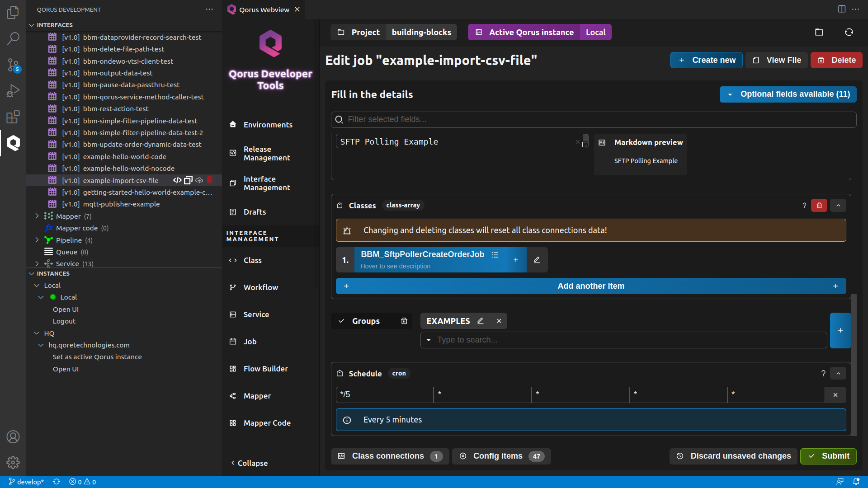
Task: Click the Filter selected fields input
Action: pyautogui.click(x=594, y=119)
